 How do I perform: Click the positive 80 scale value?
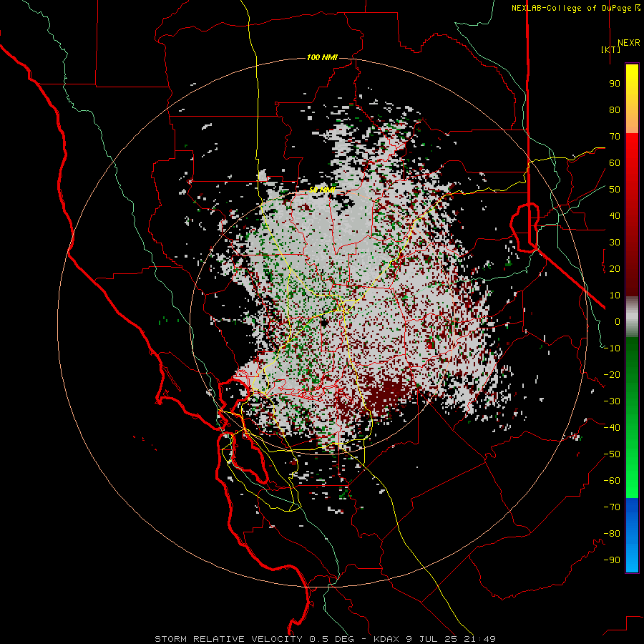point(615,109)
